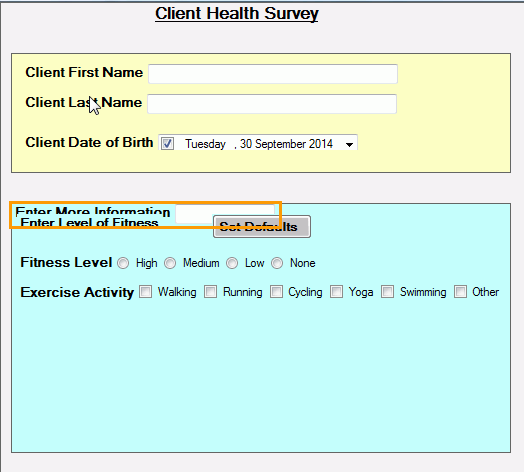Check the Cycling activity checkbox
Image resolution: width=524 pixels, height=472 pixels.
276,291
